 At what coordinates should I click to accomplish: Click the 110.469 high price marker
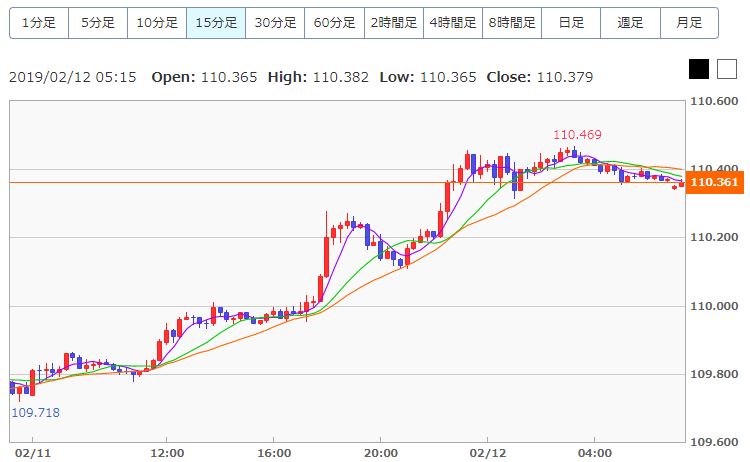[x=578, y=134]
